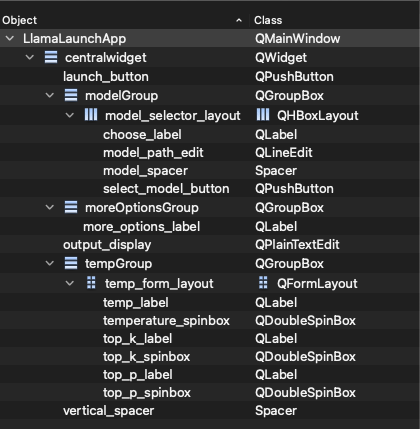Image resolution: width=420 pixels, height=429 pixels.
Task: Click QLabel class of choose_label
Action: pyautogui.click(x=276, y=135)
